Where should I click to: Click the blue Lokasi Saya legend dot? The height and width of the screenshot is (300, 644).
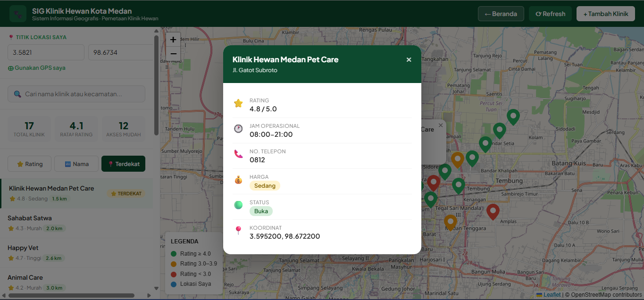point(174,284)
